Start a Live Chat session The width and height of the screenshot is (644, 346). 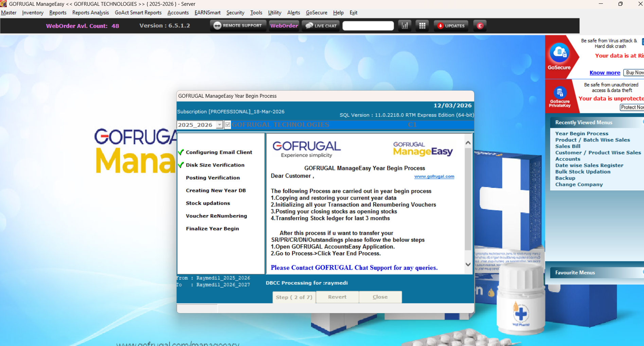tap(321, 26)
